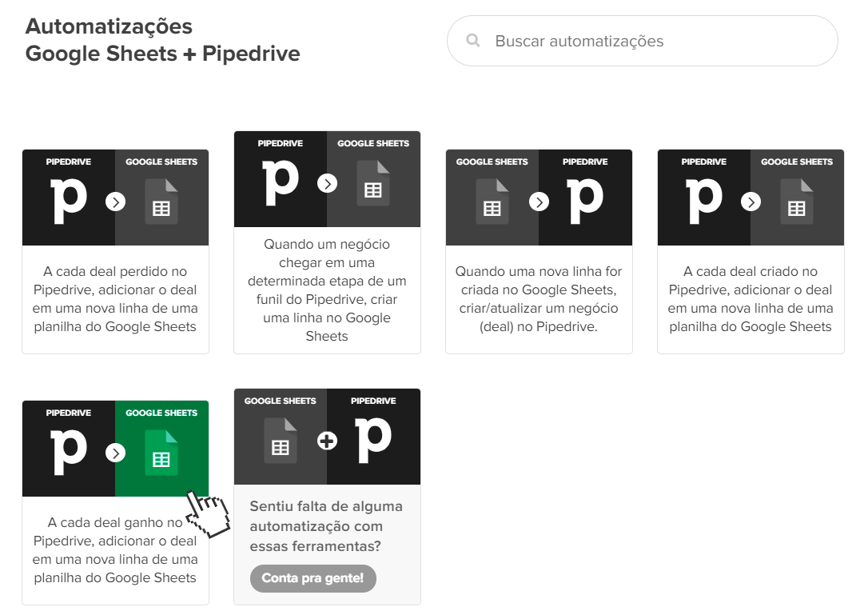This screenshot has height=615, width=868.
Task: Click green Google Sheets icon on 'deal ganho' card
Action: (x=161, y=453)
